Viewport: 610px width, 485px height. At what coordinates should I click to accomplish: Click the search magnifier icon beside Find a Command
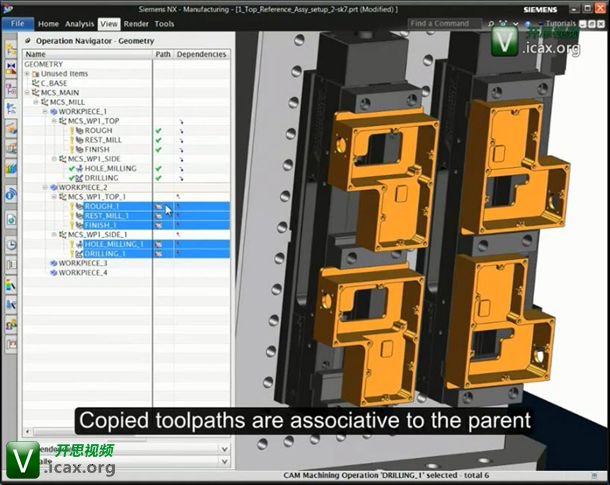(x=492, y=23)
